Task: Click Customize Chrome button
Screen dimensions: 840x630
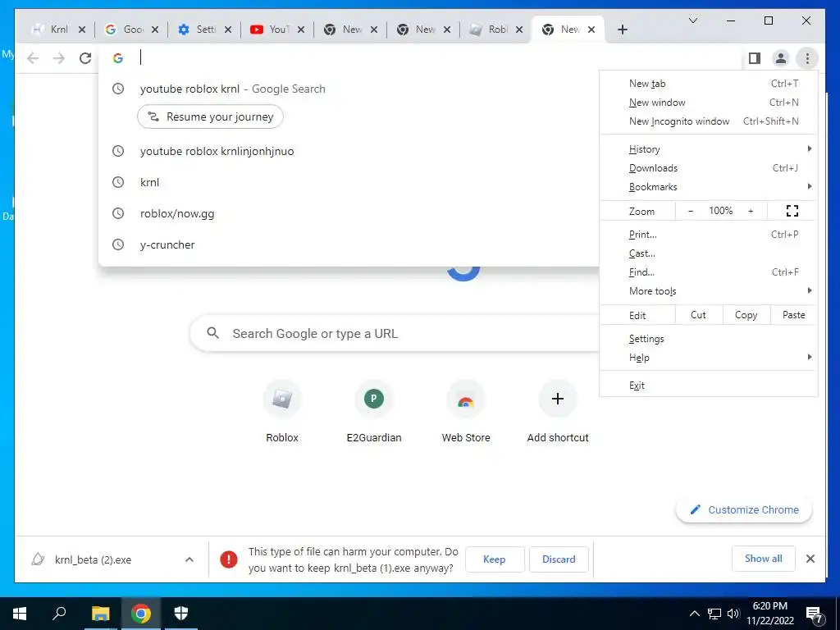Action: (744, 509)
